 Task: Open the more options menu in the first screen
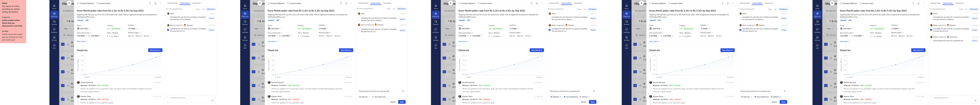pos(160,3)
